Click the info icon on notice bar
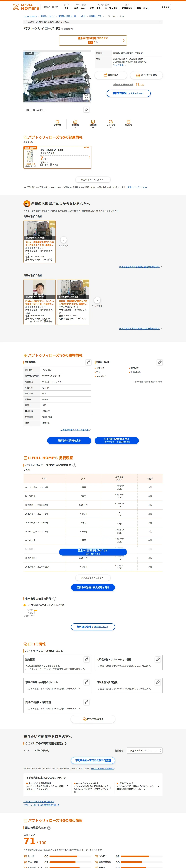Viewport: 186px width, 868px height. pyautogui.click(x=26, y=22)
